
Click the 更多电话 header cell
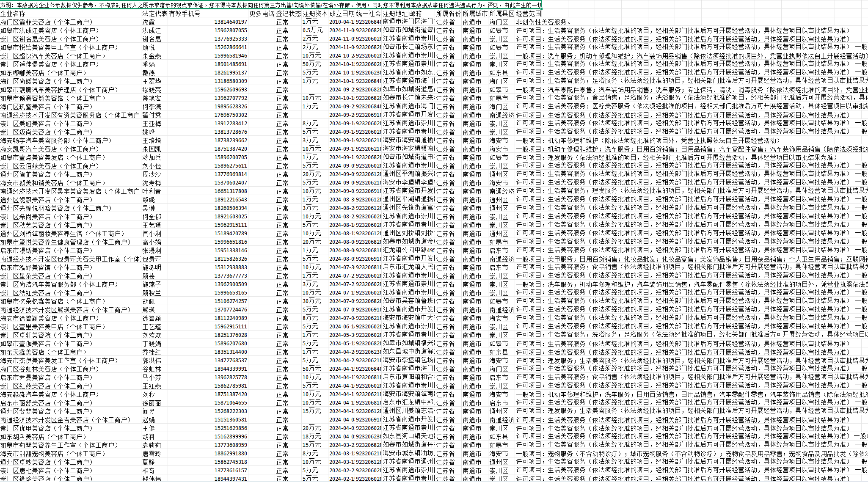[x=261, y=14]
